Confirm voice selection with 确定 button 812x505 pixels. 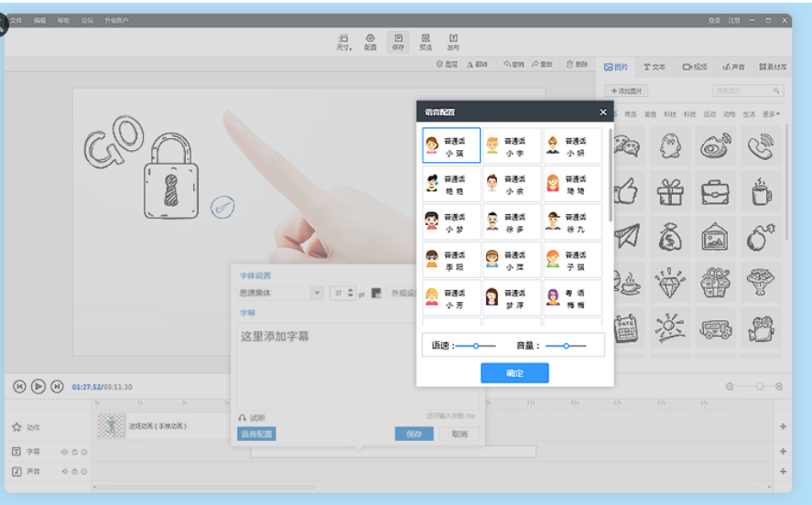[514, 373]
